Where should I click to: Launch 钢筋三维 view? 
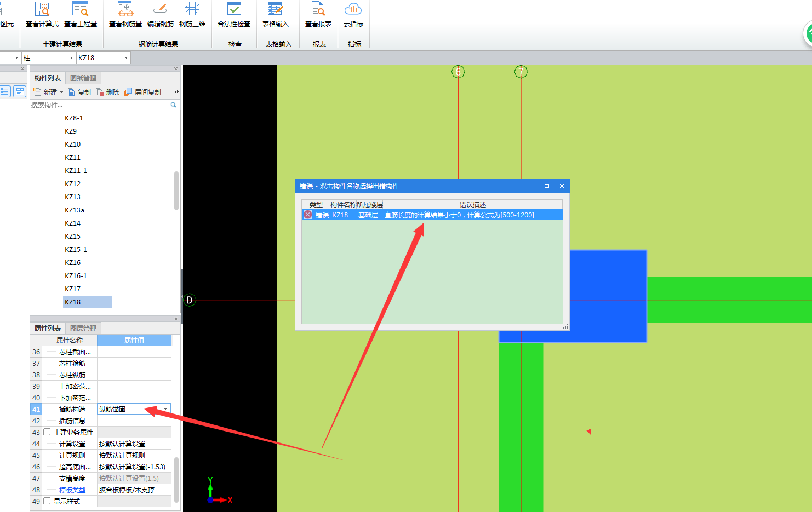pyautogui.click(x=192, y=15)
